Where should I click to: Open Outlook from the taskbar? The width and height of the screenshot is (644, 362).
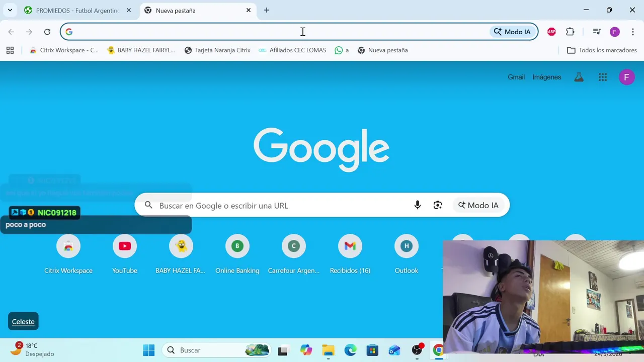coord(394,350)
